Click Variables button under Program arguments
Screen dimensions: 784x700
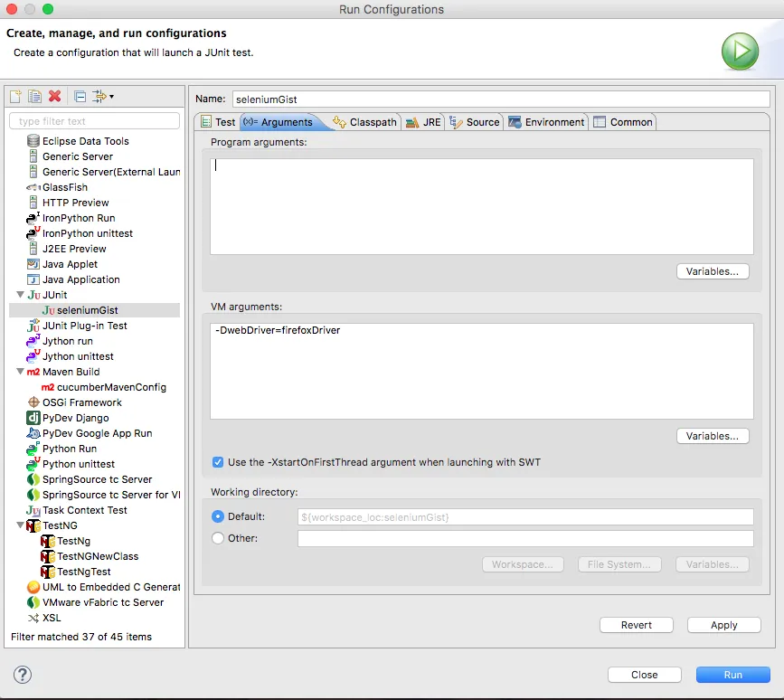click(x=713, y=271)
